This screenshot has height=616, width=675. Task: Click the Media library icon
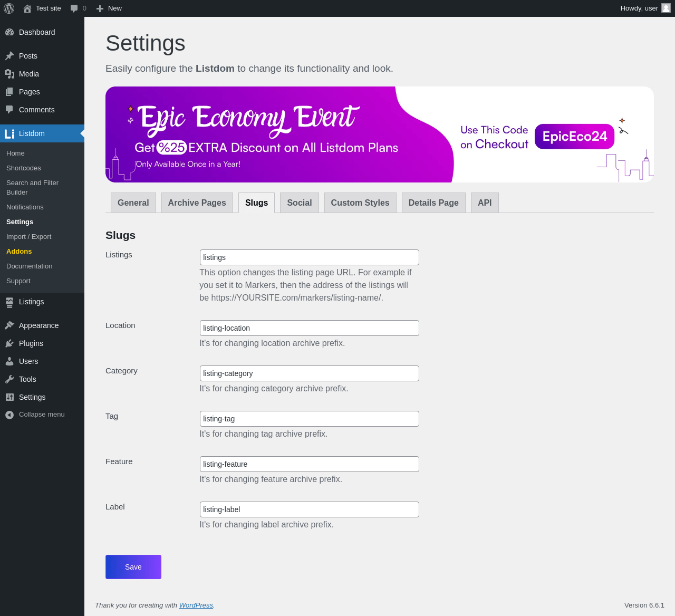click(x=9, y=74)
